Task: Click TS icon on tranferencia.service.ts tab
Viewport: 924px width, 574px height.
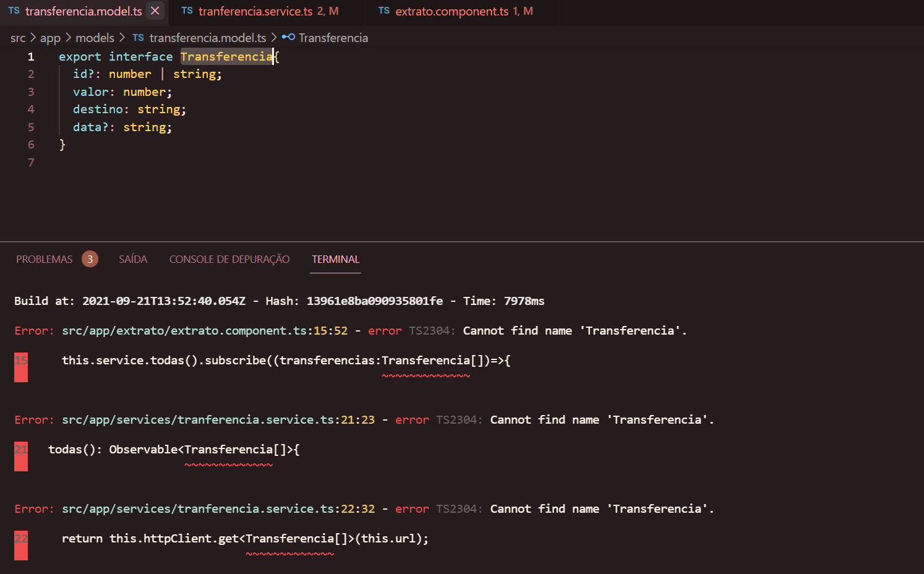Action: point(187,11)
